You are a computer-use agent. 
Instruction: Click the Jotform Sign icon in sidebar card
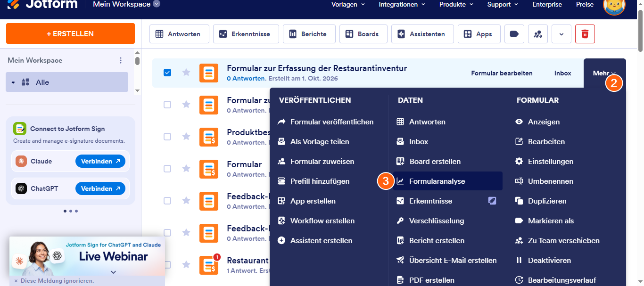[19, 129]
